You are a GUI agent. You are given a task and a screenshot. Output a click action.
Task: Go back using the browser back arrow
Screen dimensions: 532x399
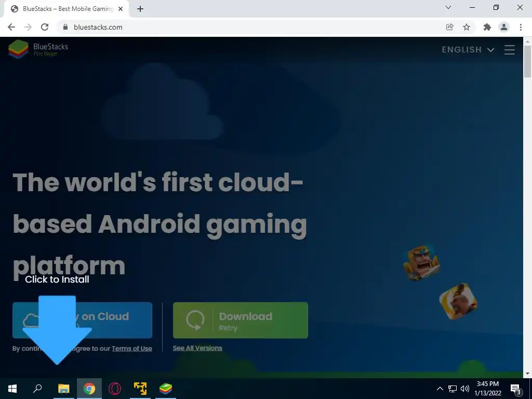coord(11,27)
